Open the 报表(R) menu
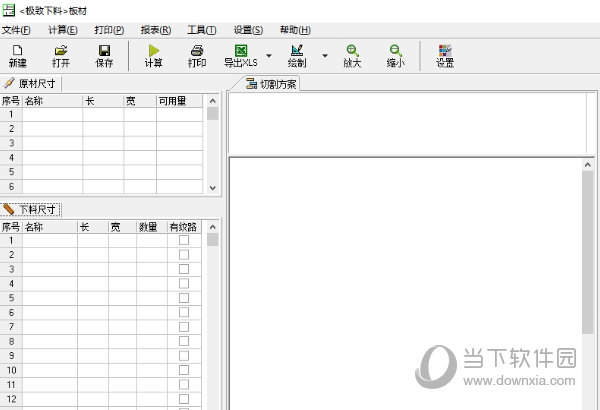This screenshot has width=600, height=410. [156, 30]
